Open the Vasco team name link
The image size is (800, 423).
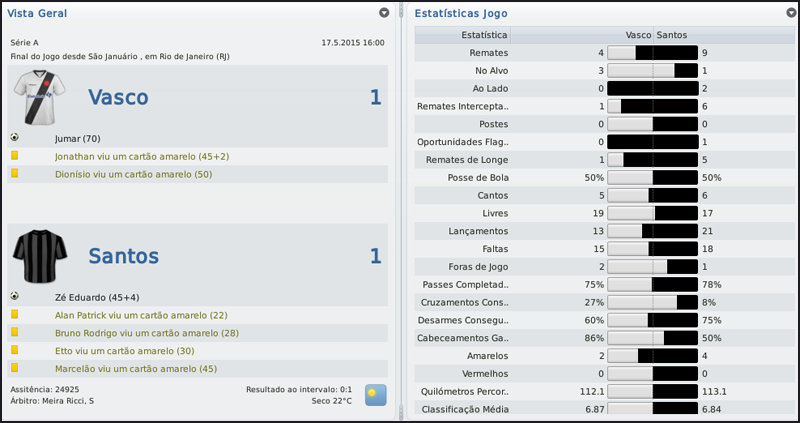[118, 97]
